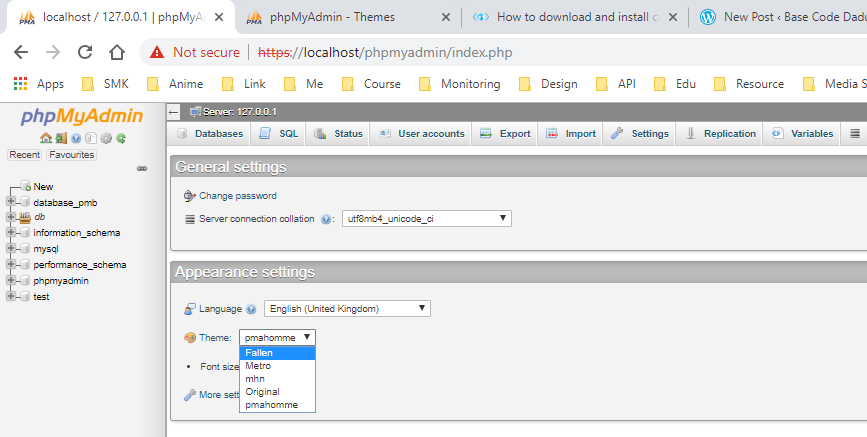Click the log out (exit door) icon
Viewport: 867px width, 437px height.
coord(61,138)
